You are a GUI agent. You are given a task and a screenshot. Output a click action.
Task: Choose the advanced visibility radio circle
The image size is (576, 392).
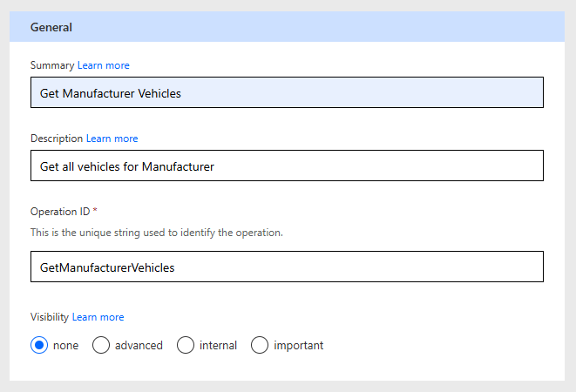point(101,346)
